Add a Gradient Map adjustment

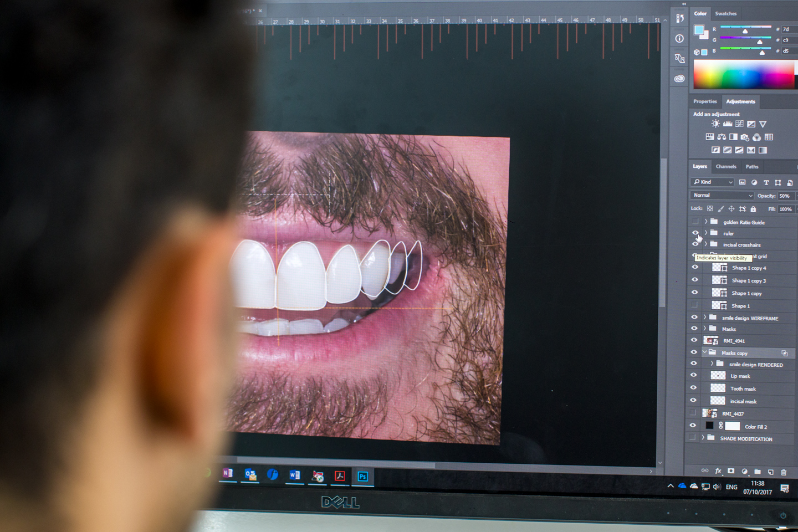click(763, 150)
